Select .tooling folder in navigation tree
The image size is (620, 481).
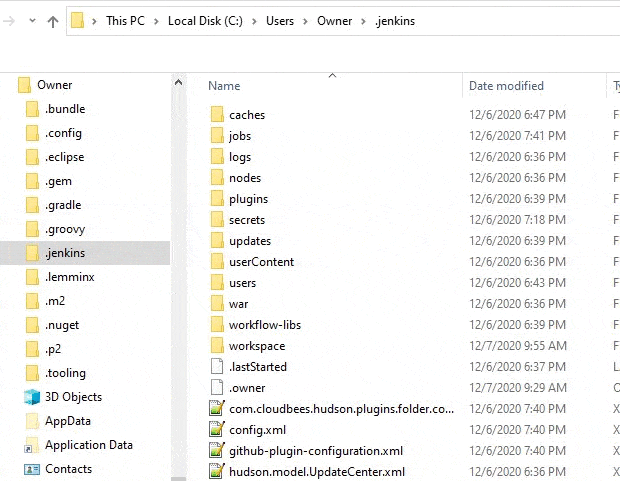[x=65, y=373]
